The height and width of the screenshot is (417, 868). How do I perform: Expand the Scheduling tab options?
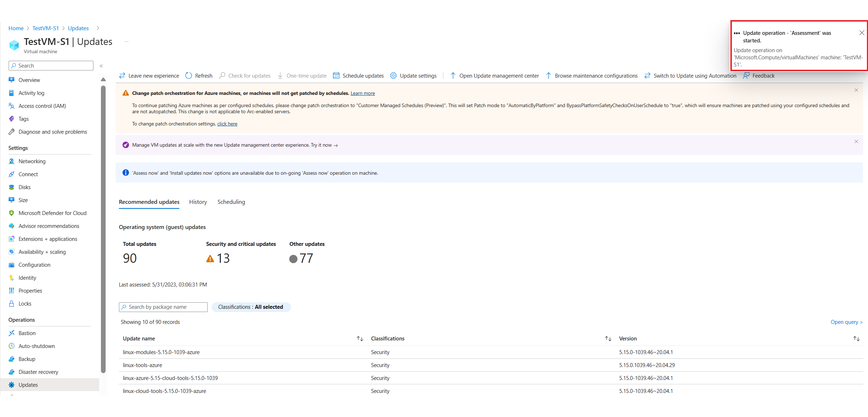[231, 202]
